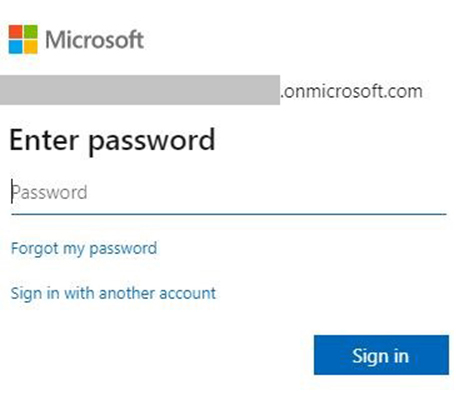Viewport: 456px width, 411px height.
Task: Open the Forgot my password link
Action: 84,249
